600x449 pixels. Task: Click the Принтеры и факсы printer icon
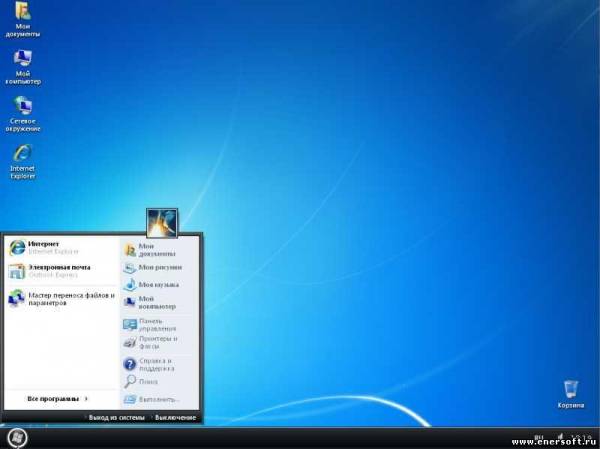130,342
